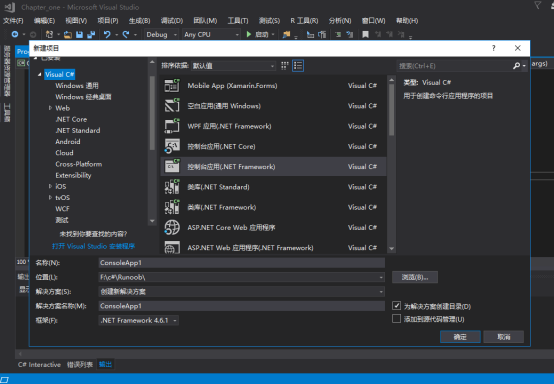Click the notification filter flag icon
This screenshot has width=554, height=384.
coord(538,6)
